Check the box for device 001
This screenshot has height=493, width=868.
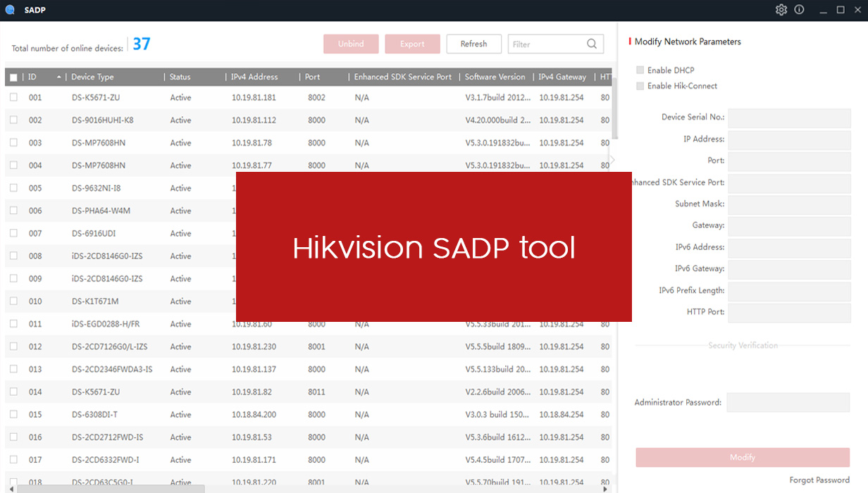(13, 97)
